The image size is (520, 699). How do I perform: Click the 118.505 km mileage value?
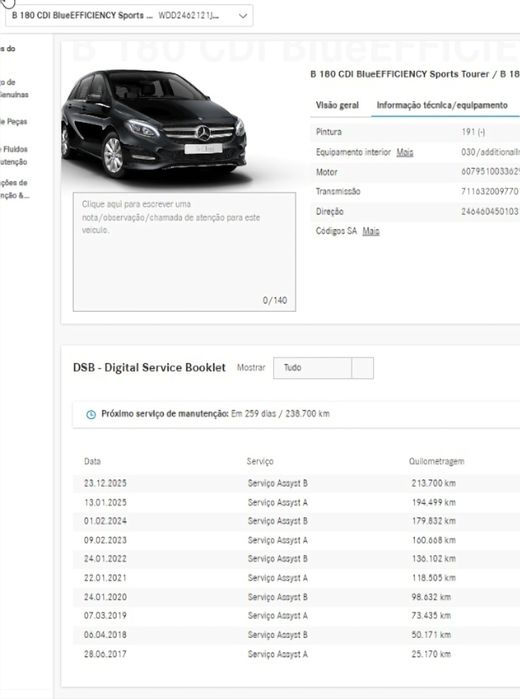(433, 578)
